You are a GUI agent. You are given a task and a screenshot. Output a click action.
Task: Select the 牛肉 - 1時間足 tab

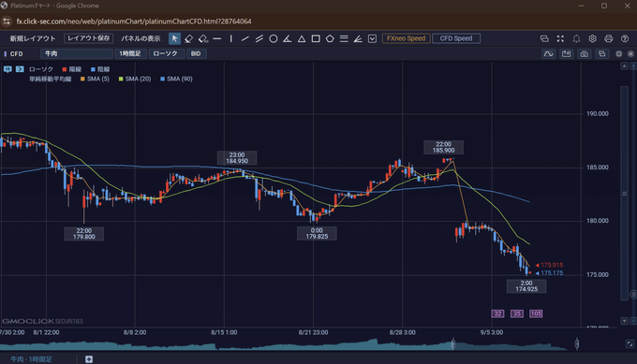pos(31,359)
